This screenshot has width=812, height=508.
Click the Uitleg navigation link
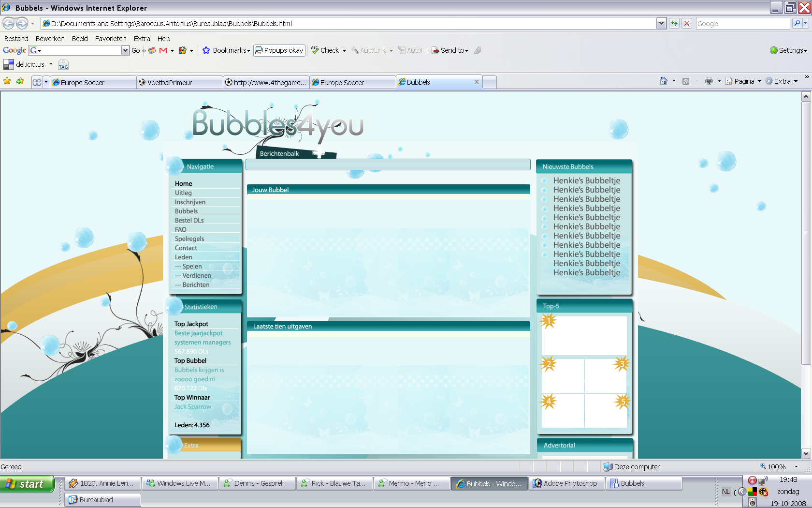[x=183, y=193]
